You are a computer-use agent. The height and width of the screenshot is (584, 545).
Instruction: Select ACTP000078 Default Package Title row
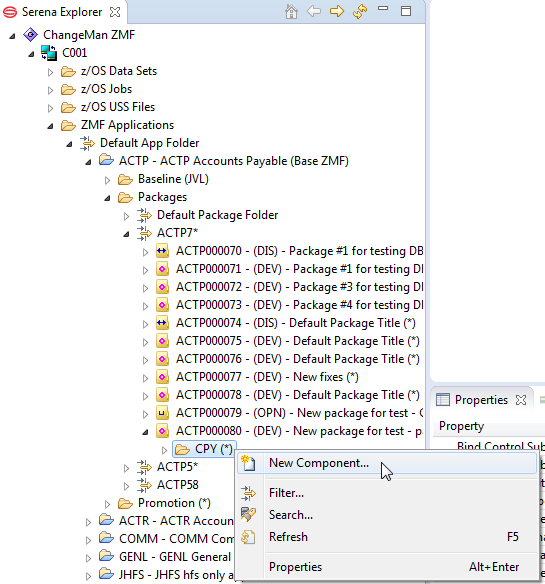(x=298, y=395)
